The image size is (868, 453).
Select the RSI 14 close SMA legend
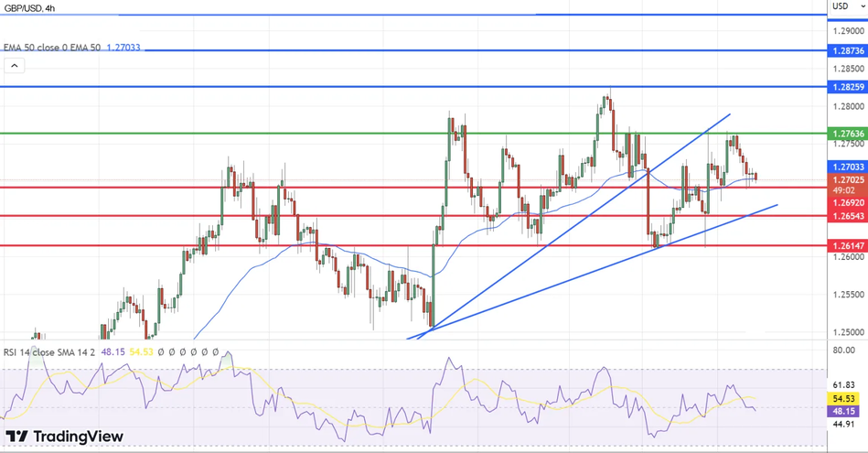[x=49, y=352]
